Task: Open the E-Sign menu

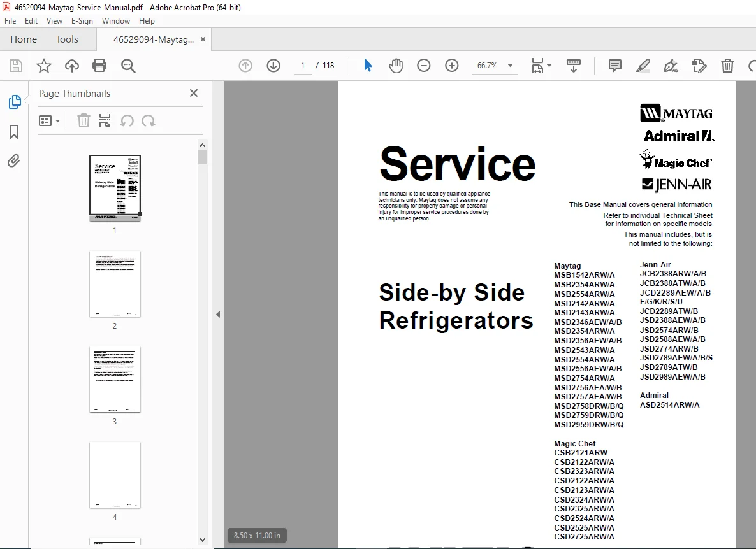Action: [x=82, y=21]
